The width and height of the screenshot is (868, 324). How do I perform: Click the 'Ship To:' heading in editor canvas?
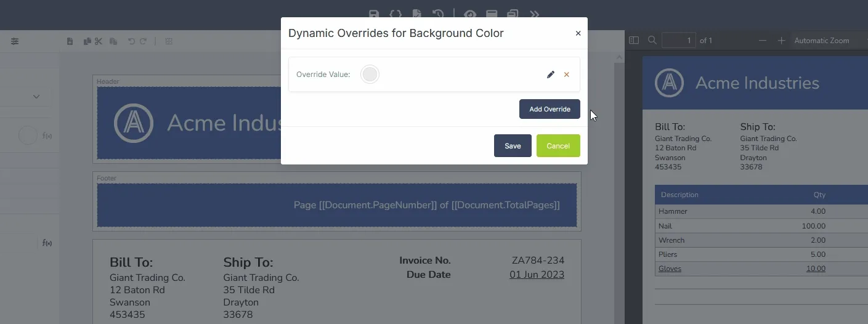pos(248,262)
